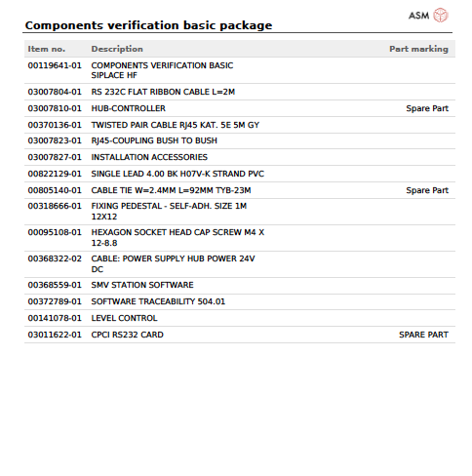Click the HUB-CONTROLLER description
The width and height of the screenshot is (472, 476).
point(129,108)
